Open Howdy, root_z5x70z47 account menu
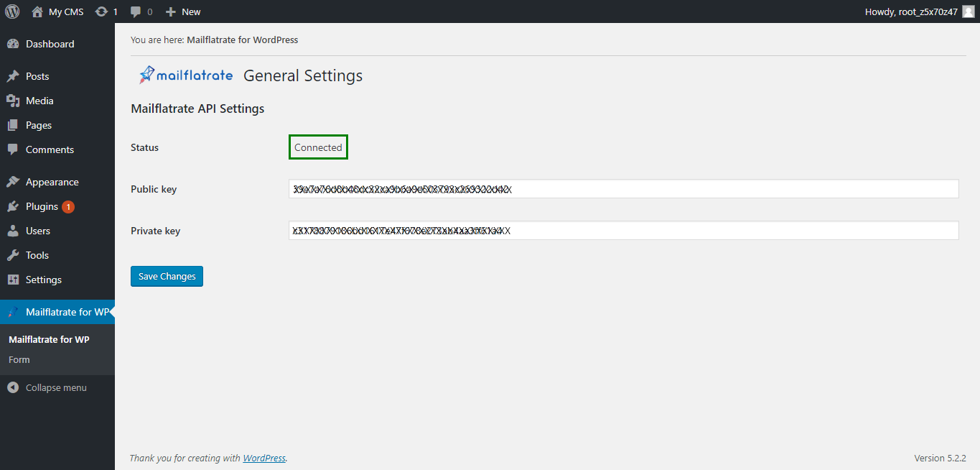 tap(913, 11)
